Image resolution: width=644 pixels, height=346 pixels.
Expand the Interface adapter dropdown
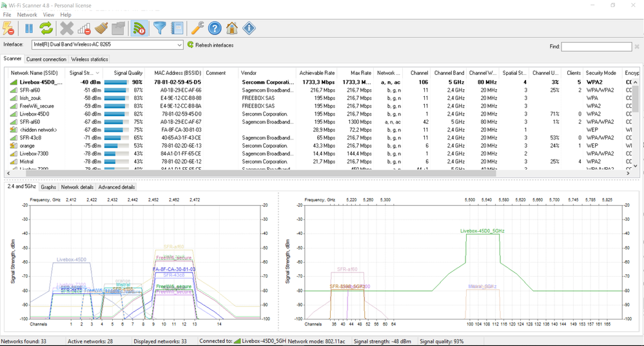point(179,45)
